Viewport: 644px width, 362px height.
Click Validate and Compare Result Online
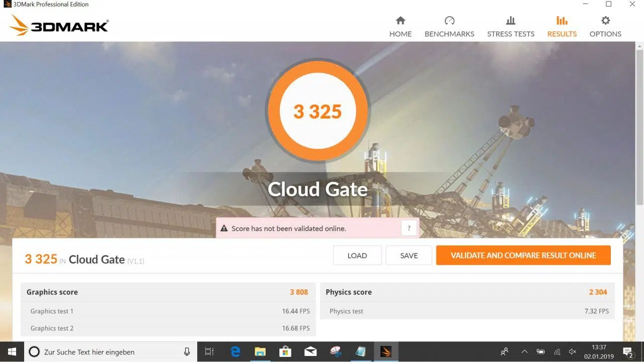[x=523, y=255]
